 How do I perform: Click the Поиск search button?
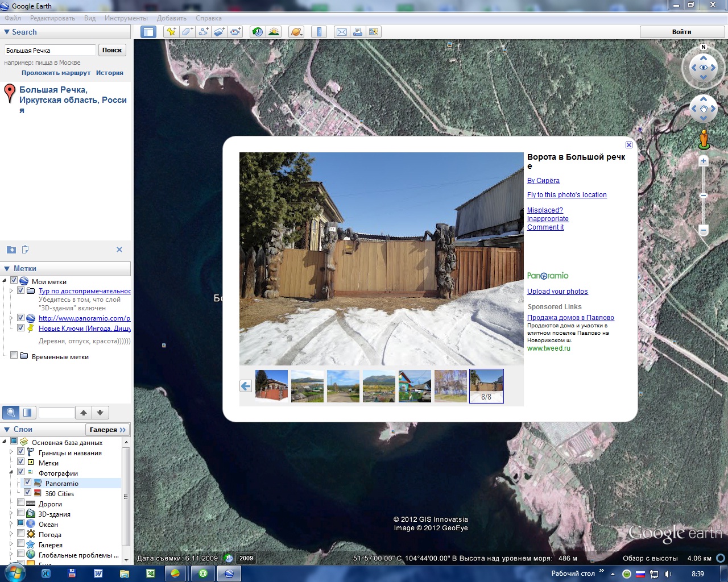pyautogui.click(x=112, y=50)
